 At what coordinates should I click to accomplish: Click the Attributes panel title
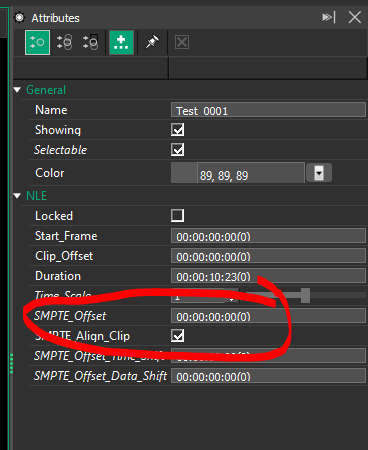56,18
